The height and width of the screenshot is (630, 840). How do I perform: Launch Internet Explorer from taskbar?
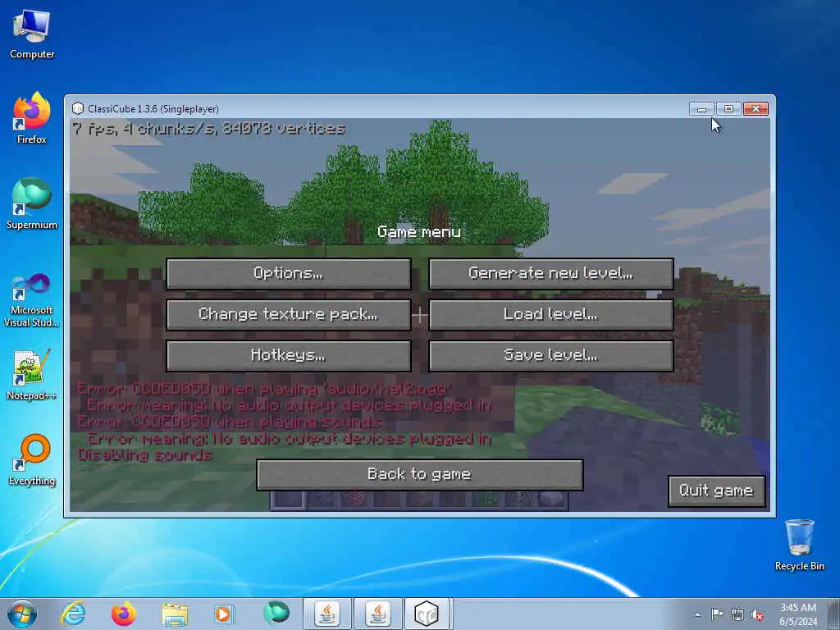tap(73, 614)
